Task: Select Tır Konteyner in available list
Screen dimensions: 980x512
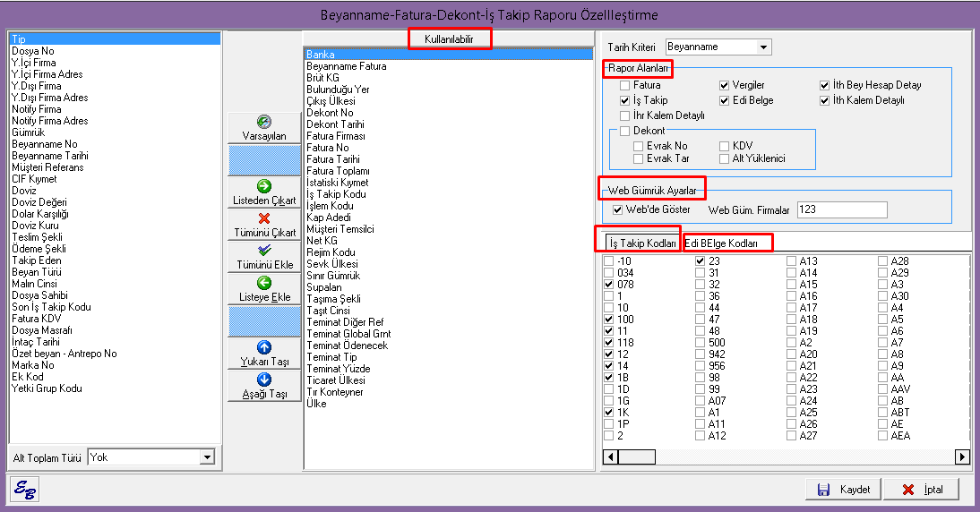Action: point(448,392)
